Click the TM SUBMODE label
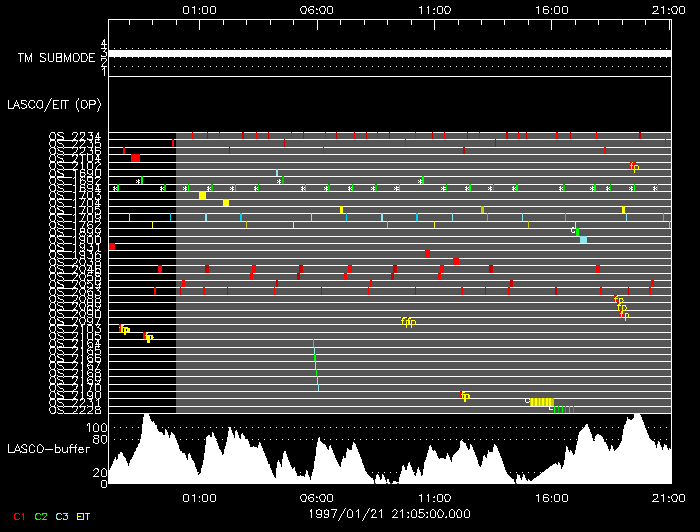Screen dimensions: 700x532 [56, 58]
